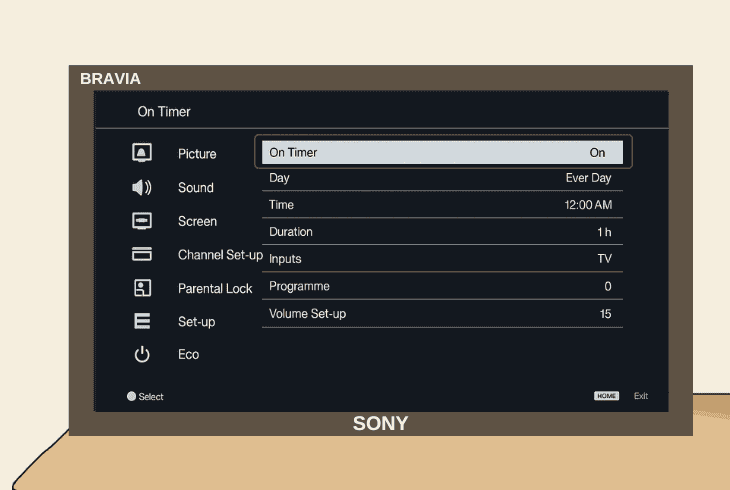Click the On Timer header title

(x=164, y=112)
